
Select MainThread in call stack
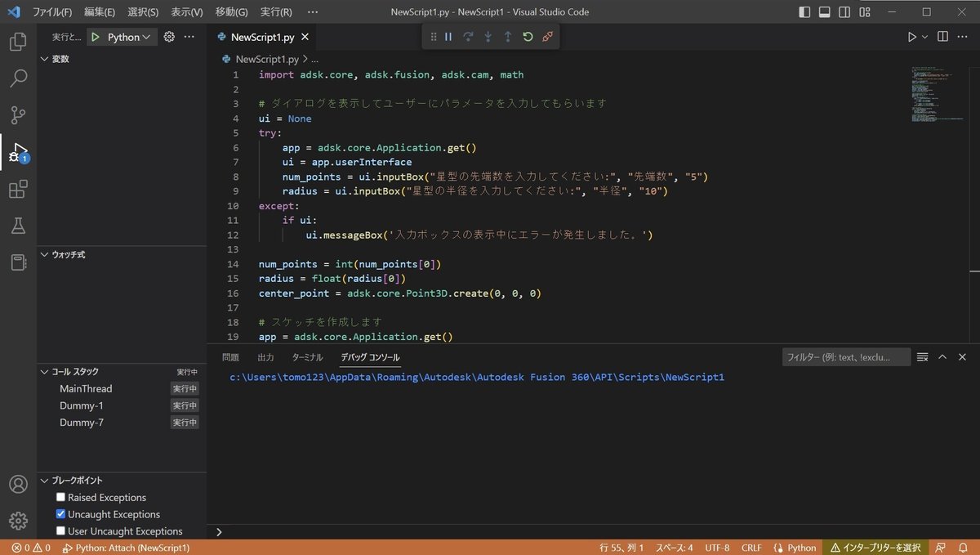point(86,388)
